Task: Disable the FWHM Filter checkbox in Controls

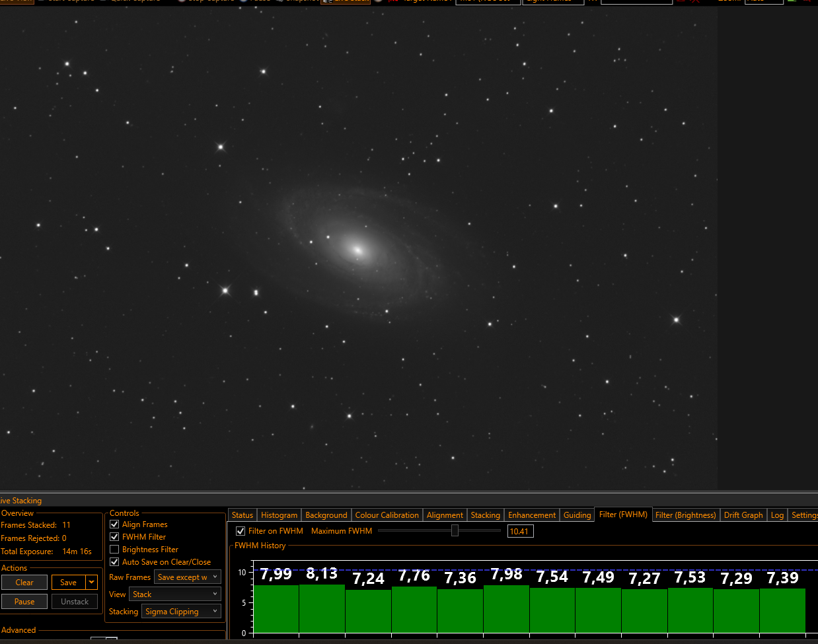Action: [114, 537]
